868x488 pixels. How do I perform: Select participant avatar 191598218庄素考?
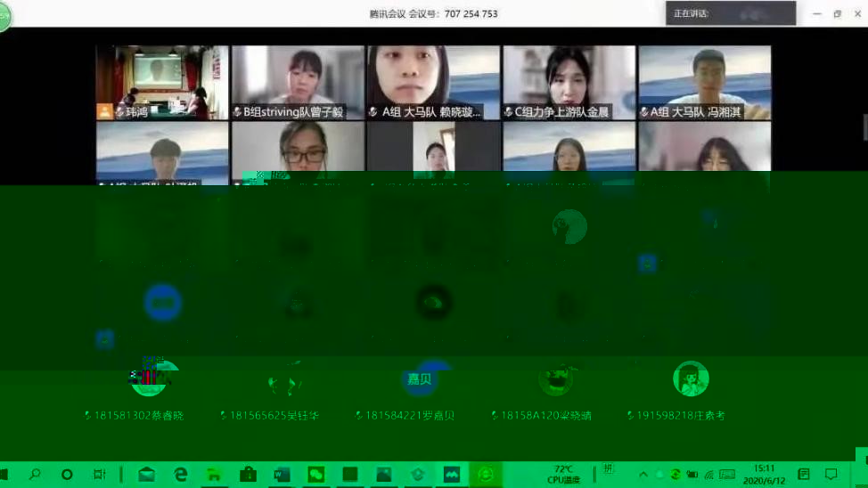691,378
